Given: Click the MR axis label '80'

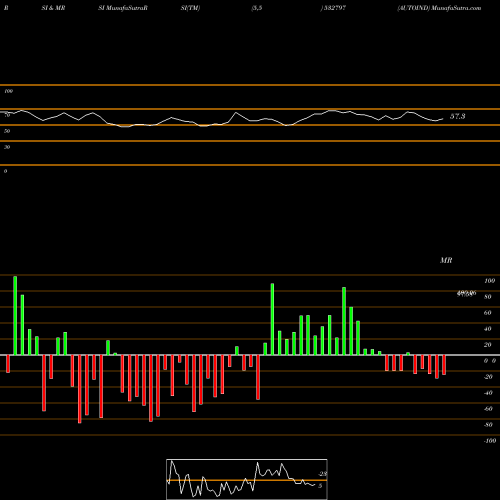Looking at the screenshot, I should (x=488, y=297).
